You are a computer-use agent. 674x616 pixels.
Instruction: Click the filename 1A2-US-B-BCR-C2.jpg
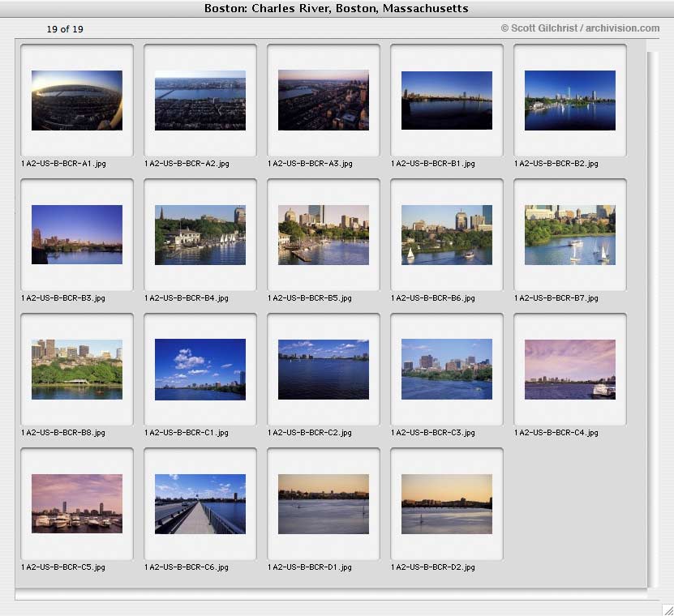(310, 433)
